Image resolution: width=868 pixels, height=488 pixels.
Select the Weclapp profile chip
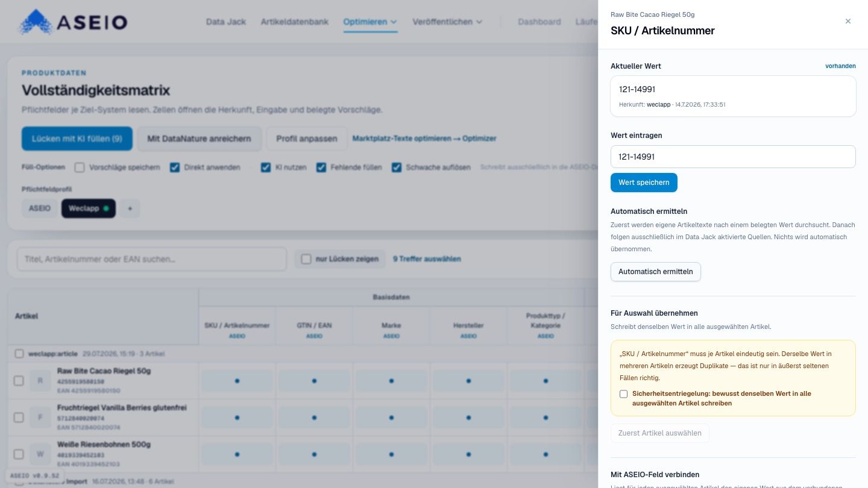(x=88, y=208)
